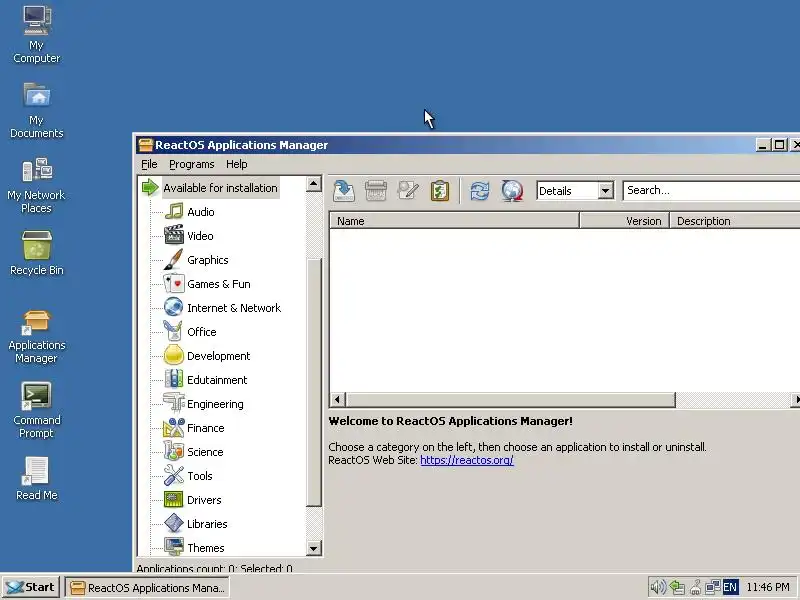Click the clipboard checklist toolbar icon
800x600 pixels.
[440, 191]
